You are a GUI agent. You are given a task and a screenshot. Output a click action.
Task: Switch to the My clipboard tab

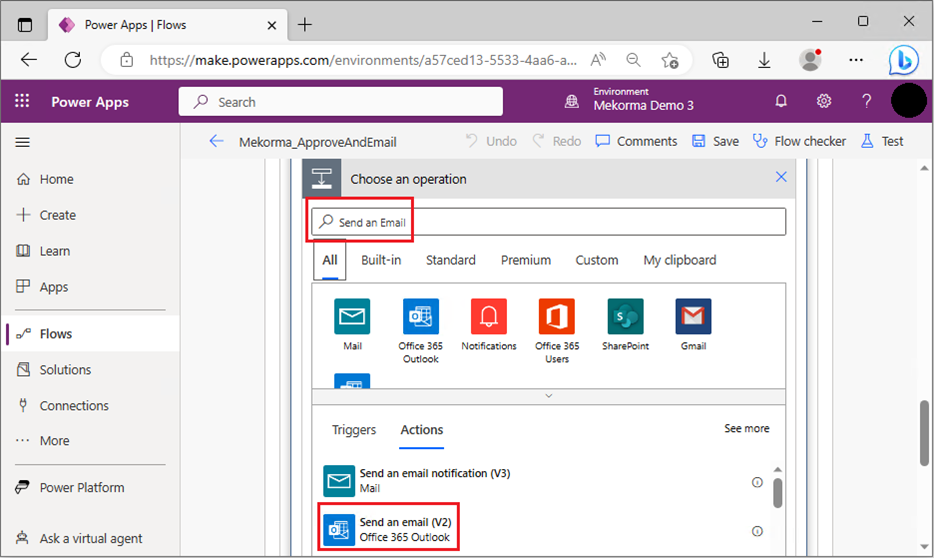pyautogui.click(x=680, y=260)
